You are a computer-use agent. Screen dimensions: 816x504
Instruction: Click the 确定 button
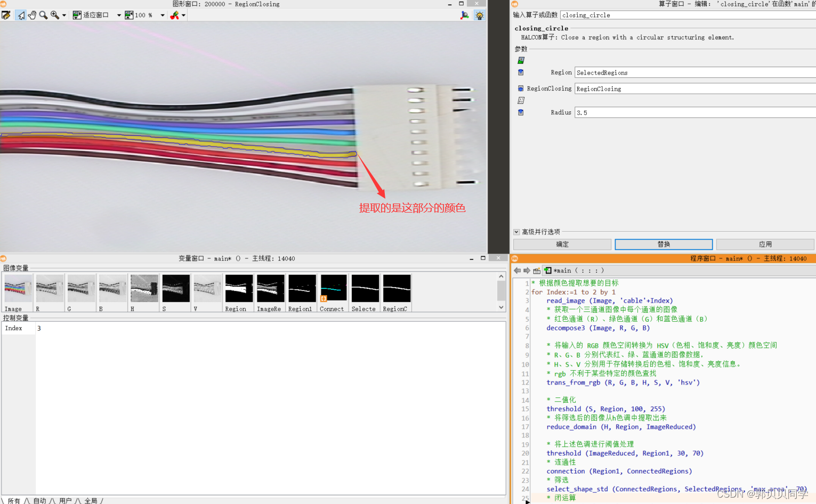[x=562, y=244]
